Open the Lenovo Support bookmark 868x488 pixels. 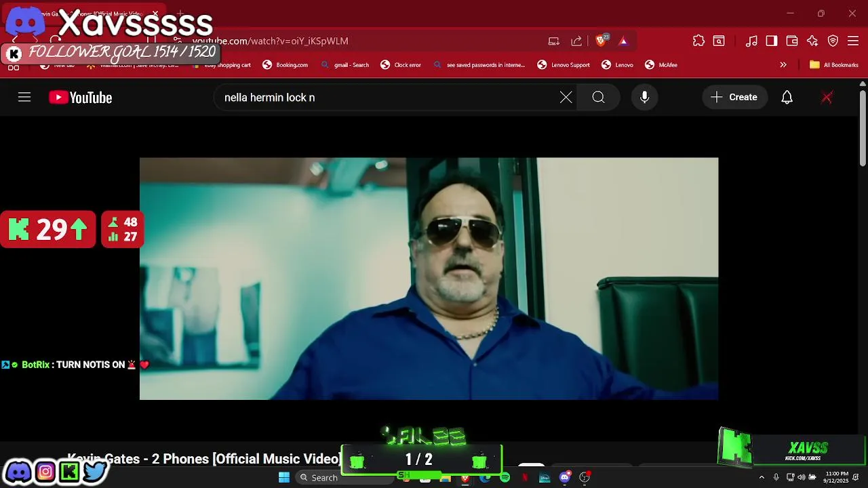point(563,65)
